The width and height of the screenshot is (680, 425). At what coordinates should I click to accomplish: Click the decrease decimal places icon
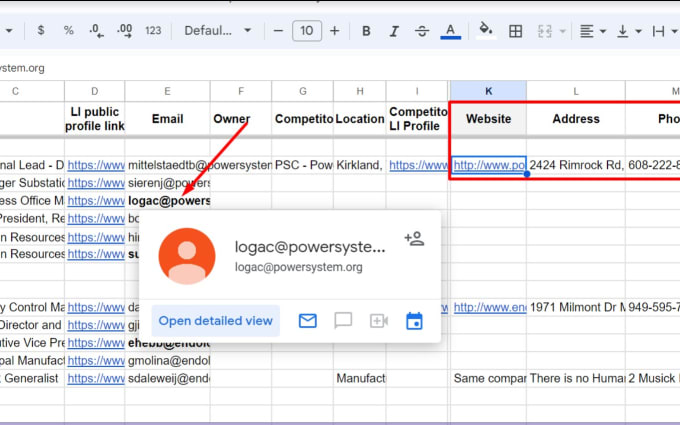click(x=96, y=31)
